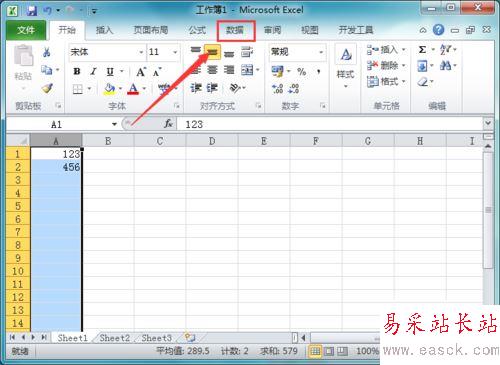Click Excel Help question mark icon
Viewport: 500px width, 365px height.
pos(438,30)
